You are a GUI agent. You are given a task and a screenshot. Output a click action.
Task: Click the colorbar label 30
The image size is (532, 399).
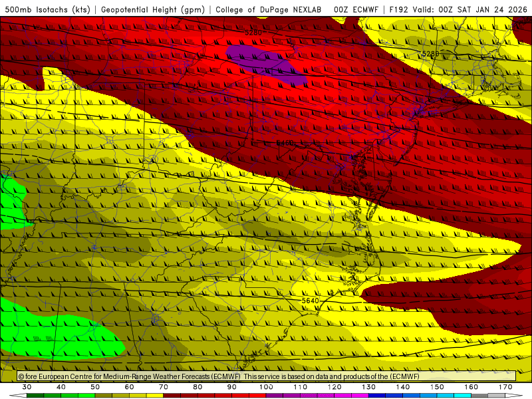click(x=27, y=387)
